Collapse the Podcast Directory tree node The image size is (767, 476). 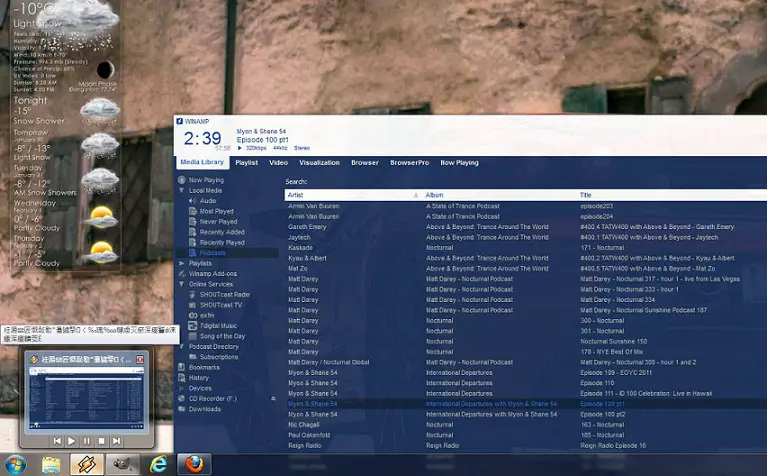pyautogui.click(x=181, y=346)
